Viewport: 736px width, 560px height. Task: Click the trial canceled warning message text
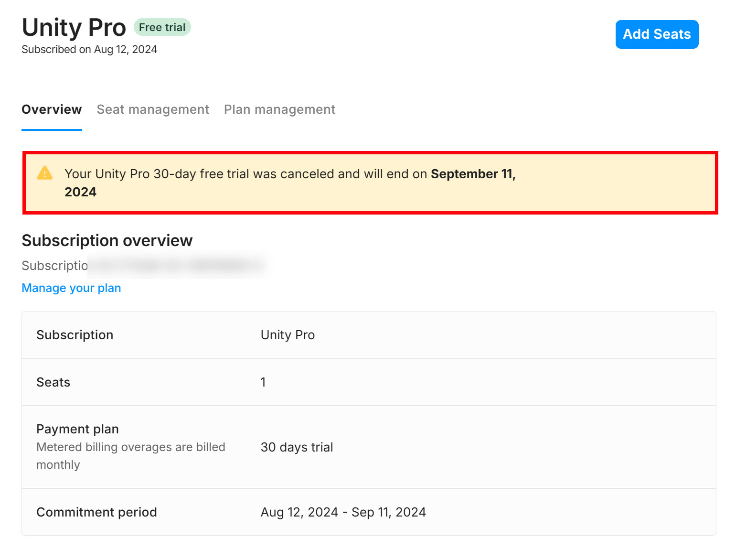pyautogui.click(x=290, y=183)
